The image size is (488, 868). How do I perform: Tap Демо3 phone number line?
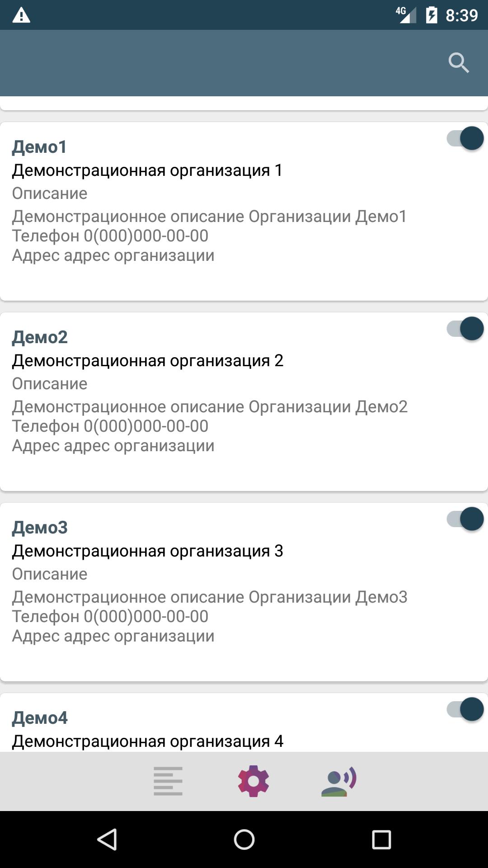click(x=110, y=616)
